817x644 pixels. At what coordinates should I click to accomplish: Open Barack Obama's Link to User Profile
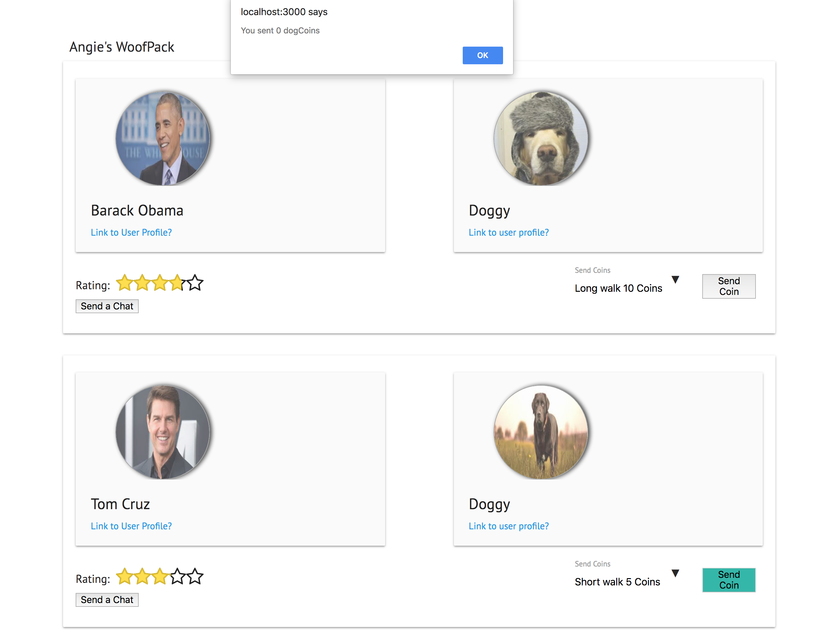click(131, 232)
